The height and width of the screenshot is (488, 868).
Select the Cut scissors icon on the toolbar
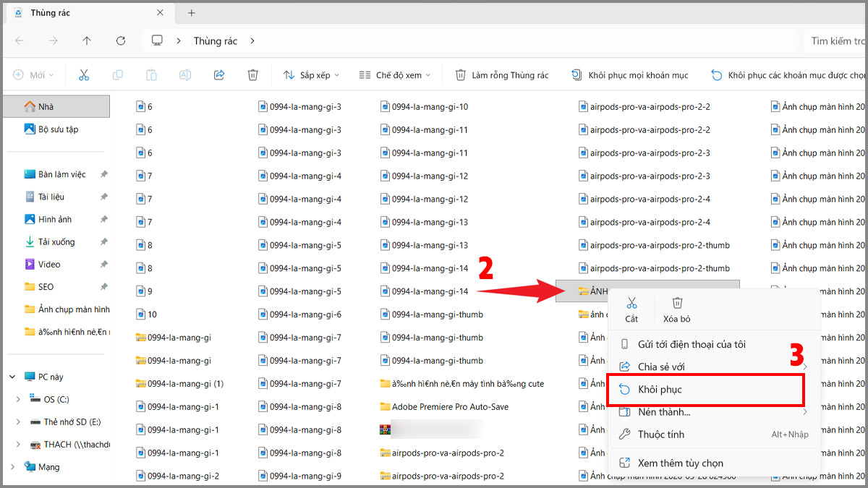tap(84, 74)
